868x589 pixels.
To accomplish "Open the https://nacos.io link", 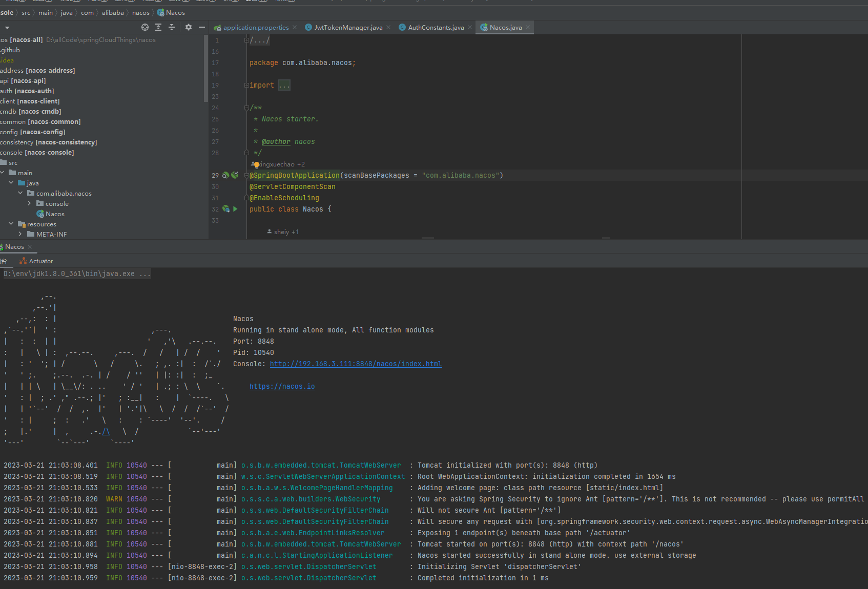I will click(x=282, y=386).
